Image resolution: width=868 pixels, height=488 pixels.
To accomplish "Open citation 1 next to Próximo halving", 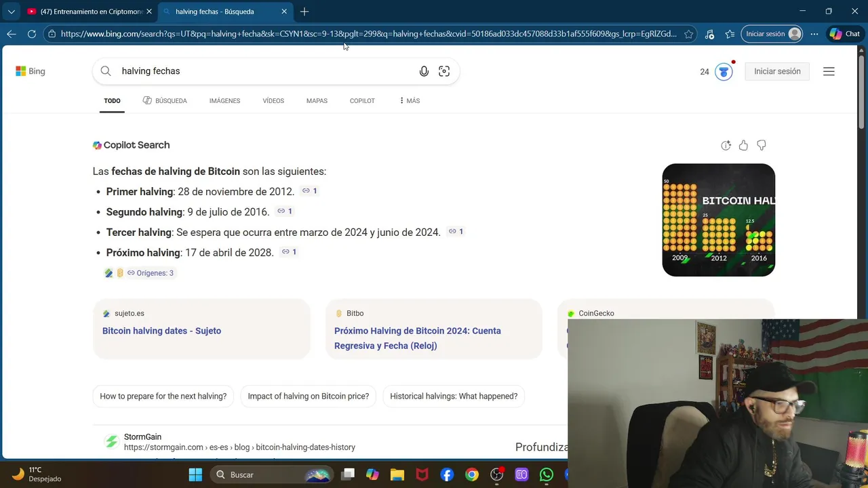I will tap(289, 252).
